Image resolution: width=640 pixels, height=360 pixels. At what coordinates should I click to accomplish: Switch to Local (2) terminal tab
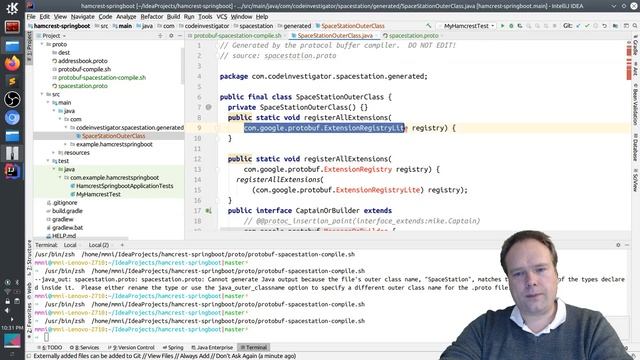point(99,245)
